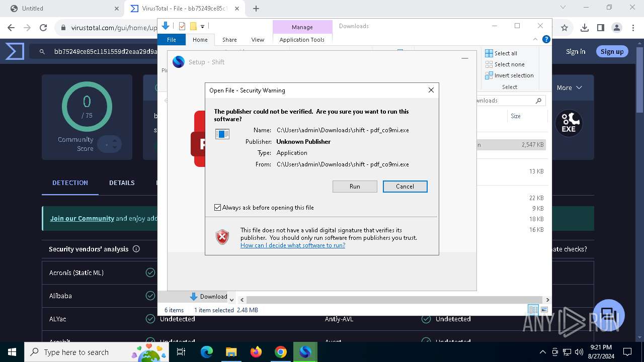
Task: Click Invert selection in Explorer ribbon
Action: tap(509, 75)
